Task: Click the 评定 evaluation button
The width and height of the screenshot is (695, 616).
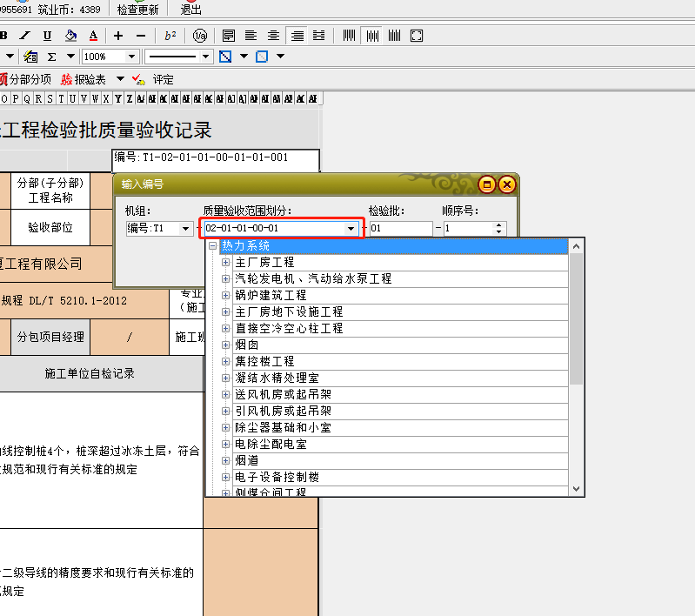Action: [163, 79]
